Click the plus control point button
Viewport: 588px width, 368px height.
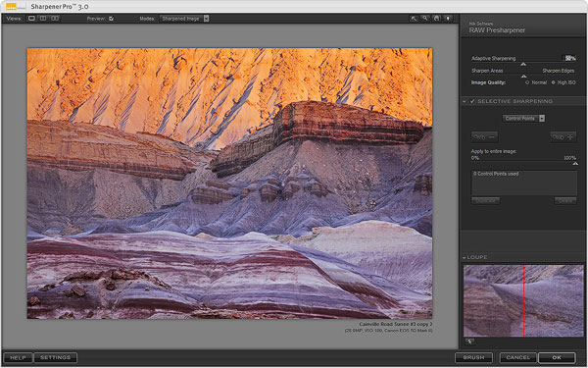[563, 137]
